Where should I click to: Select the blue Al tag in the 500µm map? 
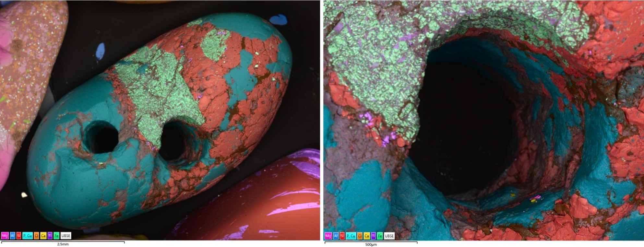336,236
